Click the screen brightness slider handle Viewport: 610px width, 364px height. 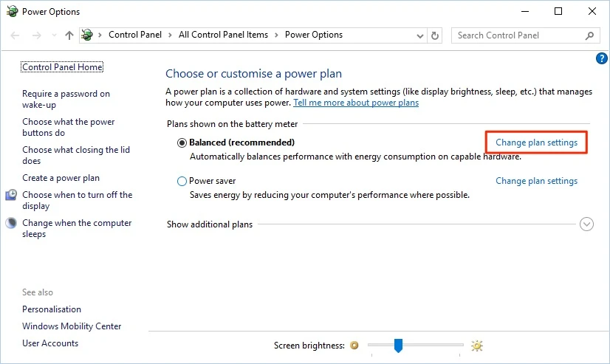398,345
